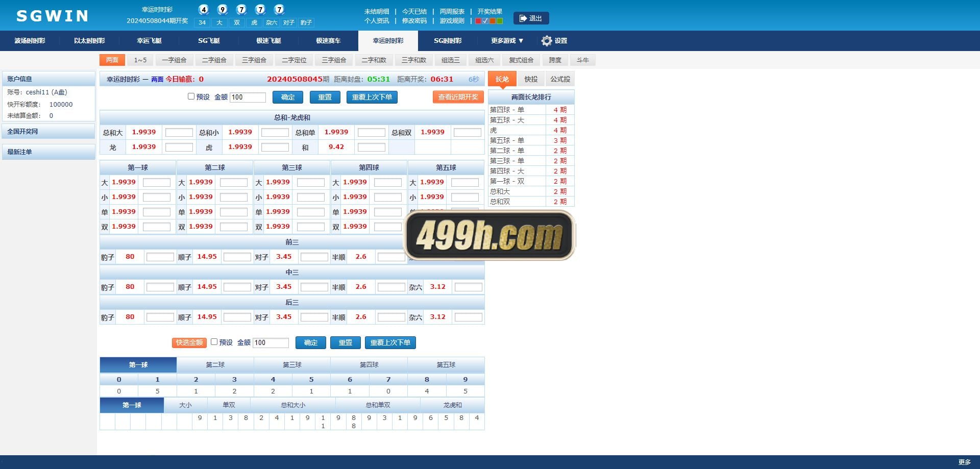Click the top 确定 confirm button

point(288,97)
